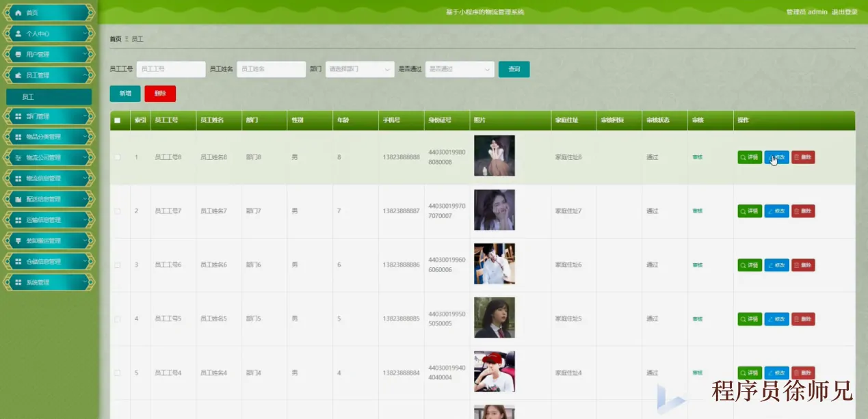
Task: Click the 审核 link for 员工工号7
Action: coord(697,211)
